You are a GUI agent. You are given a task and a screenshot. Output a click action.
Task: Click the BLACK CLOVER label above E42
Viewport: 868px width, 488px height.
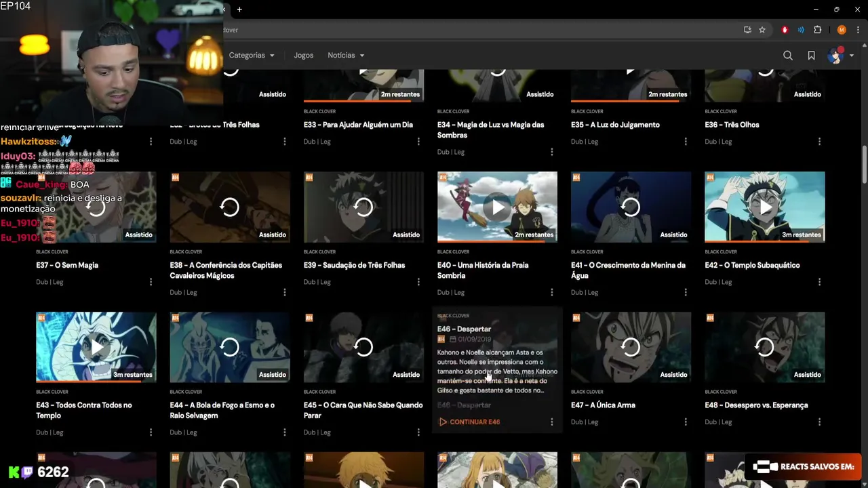[x=721, y=252]
